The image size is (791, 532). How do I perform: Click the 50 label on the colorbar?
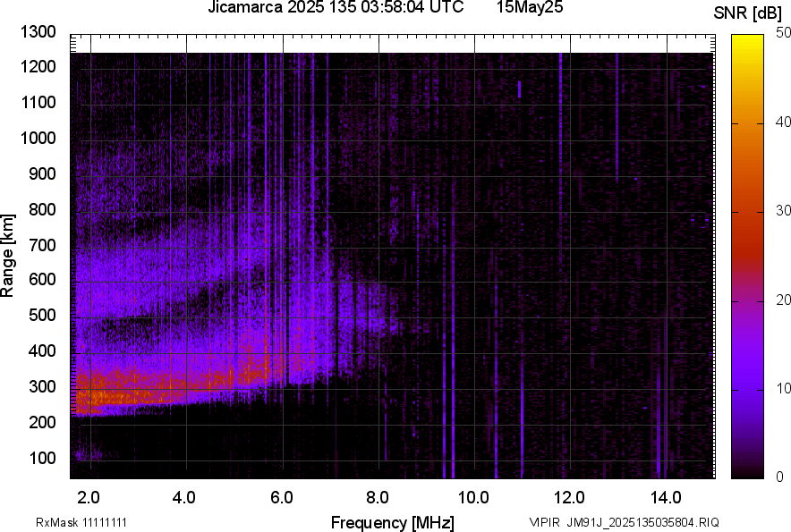[783, 34]
